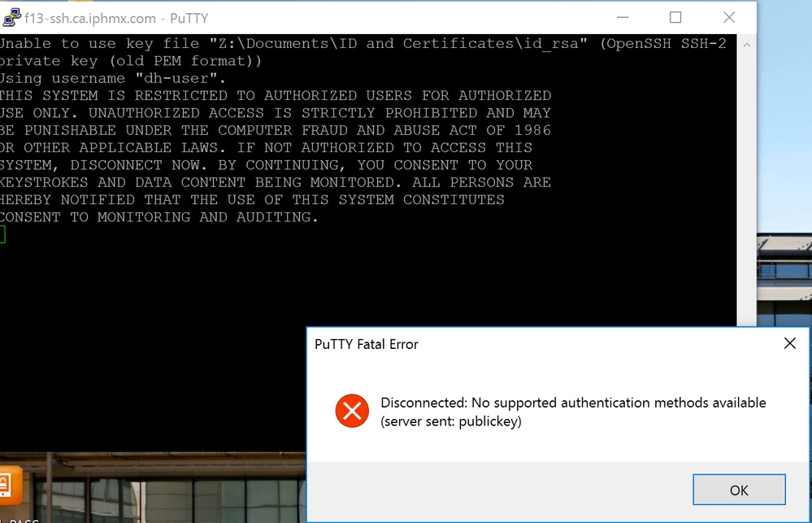
Task: Minimize the PuTTY window
Action: (623, 16)
